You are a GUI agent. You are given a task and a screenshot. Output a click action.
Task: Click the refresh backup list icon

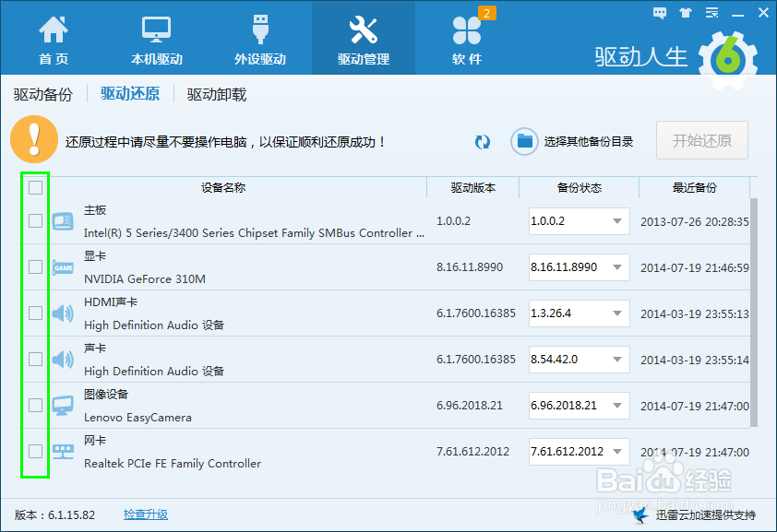coord(482,142)
